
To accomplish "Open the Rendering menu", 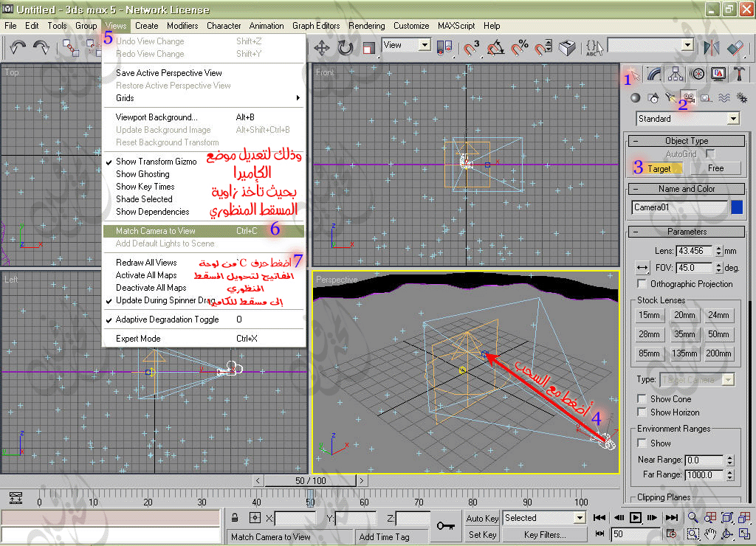I will coord(366,26).
